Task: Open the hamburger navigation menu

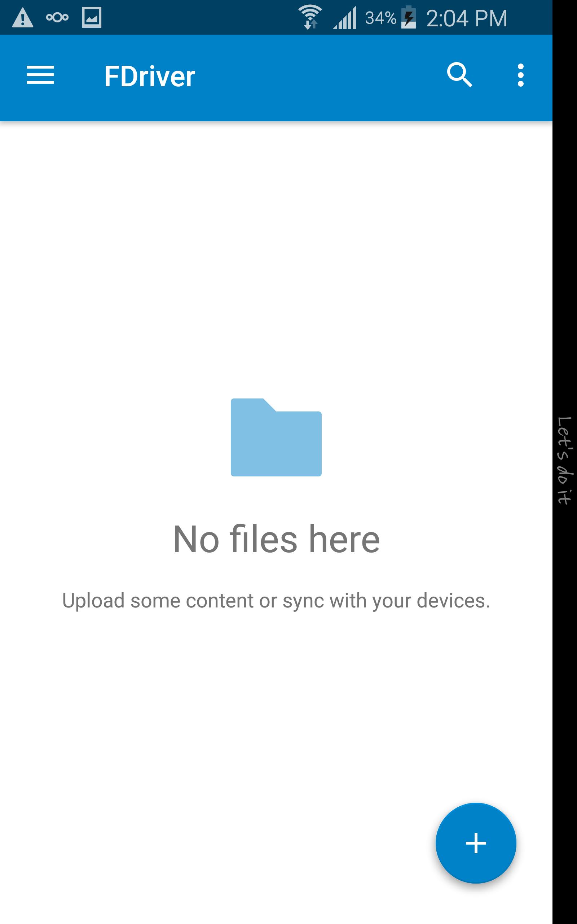Action: [x=40, y=75]
